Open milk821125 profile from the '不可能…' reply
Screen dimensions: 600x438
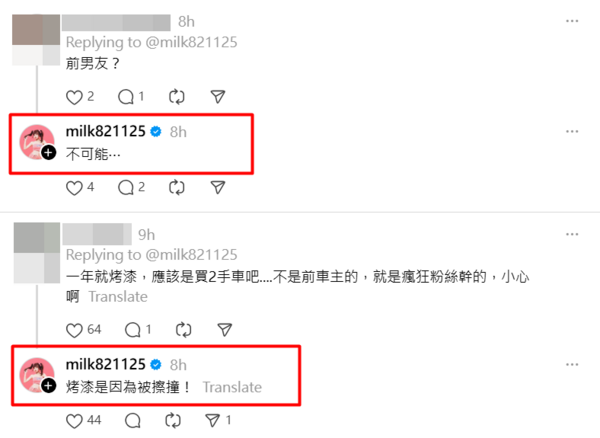coord(106,131)
